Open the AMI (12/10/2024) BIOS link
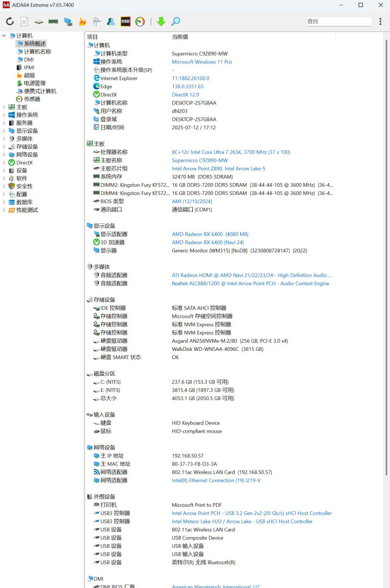This screenshot has height=588, width=390. (192, 201)
